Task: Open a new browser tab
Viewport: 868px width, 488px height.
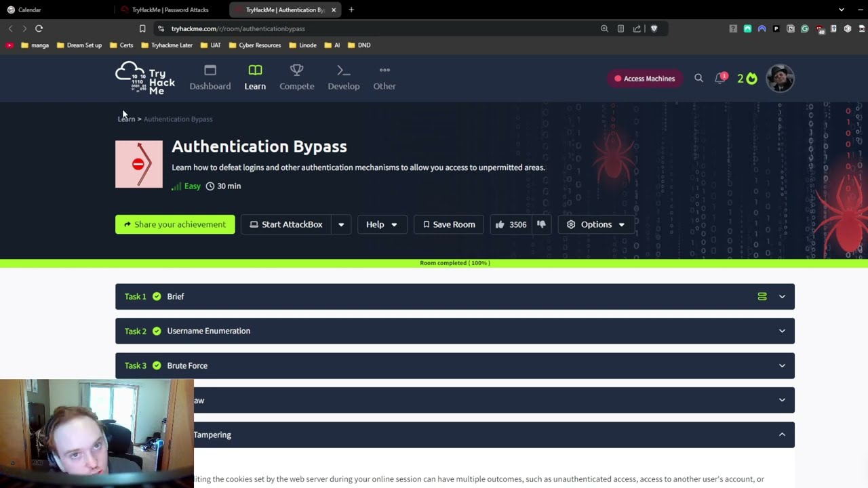Action: tap(351, 9)
